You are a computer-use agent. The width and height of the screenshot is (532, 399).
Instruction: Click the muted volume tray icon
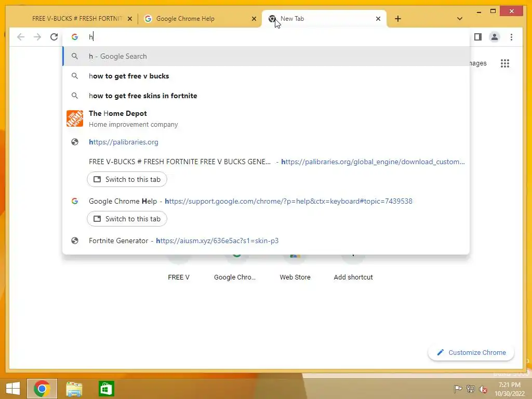click(x=483, y=389)
